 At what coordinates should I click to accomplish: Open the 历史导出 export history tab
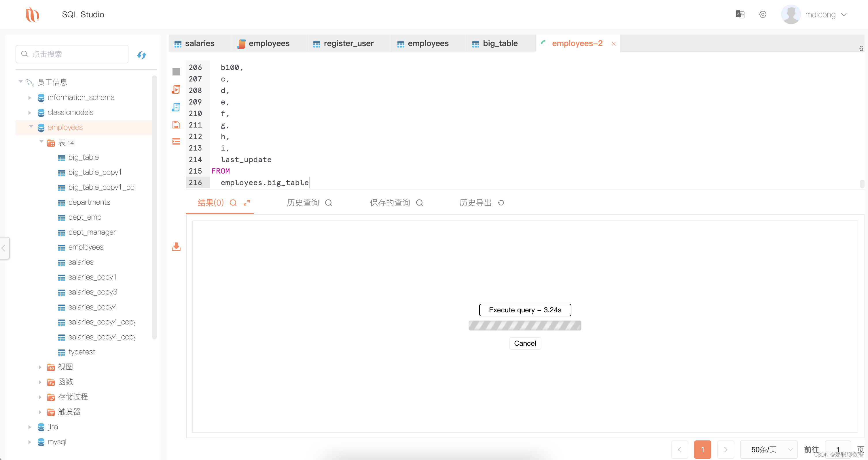475,203
